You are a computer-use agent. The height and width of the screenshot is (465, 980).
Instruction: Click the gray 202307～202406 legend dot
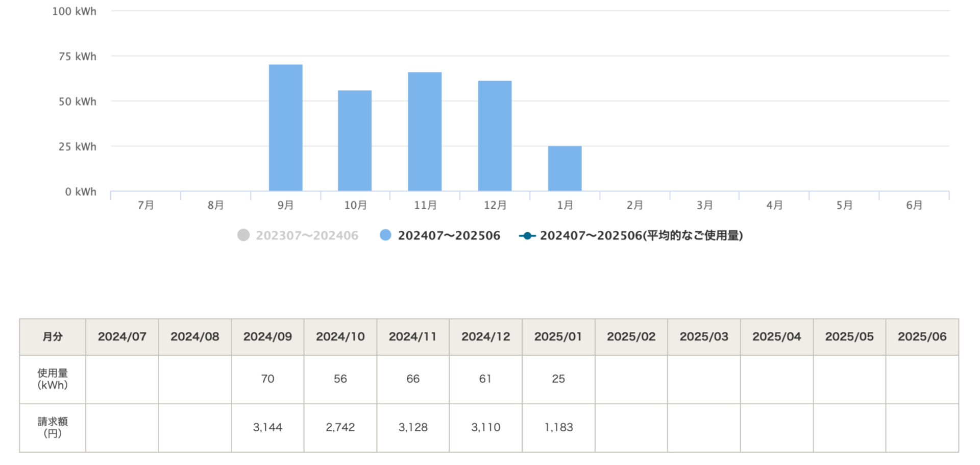coord(243,235)
